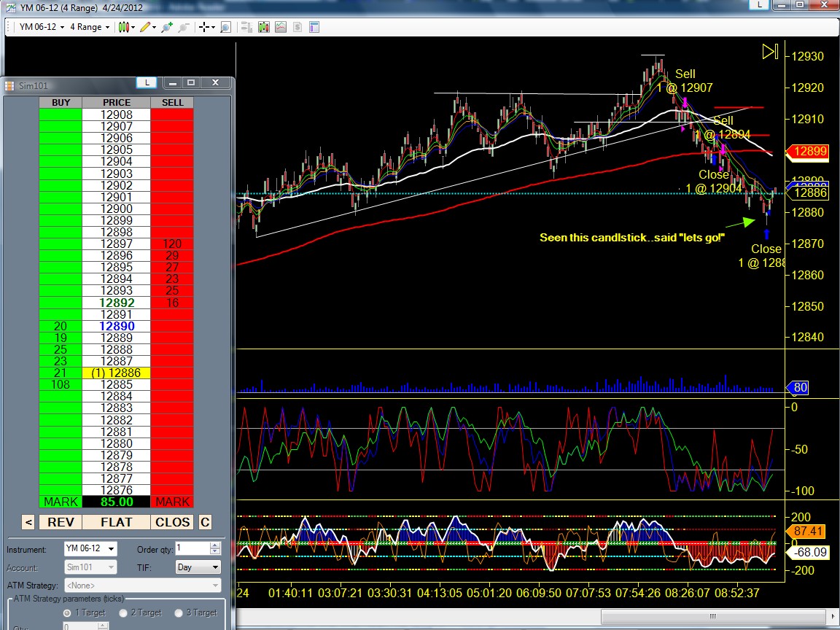Click the Sell 1 @ 12907 chart label
This screenshot has height=630, width=840.
(x=685, y=81)
